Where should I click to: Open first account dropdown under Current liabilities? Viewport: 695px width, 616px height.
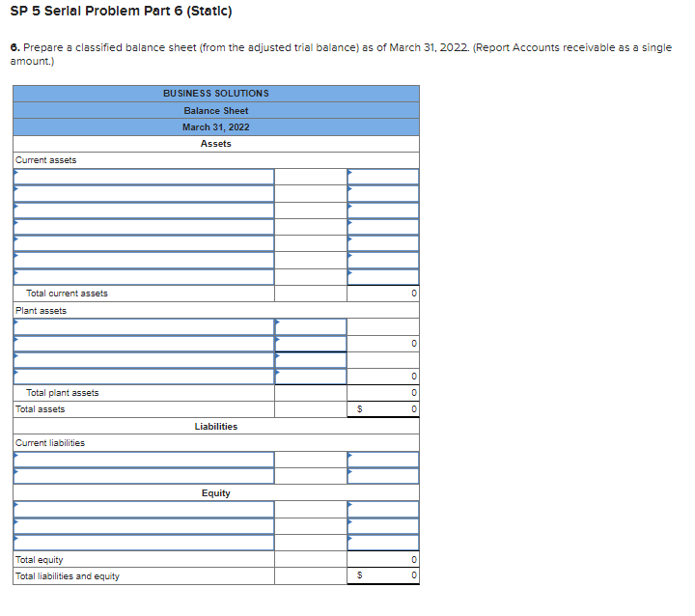pyautogui.click(x=144, y=460)
